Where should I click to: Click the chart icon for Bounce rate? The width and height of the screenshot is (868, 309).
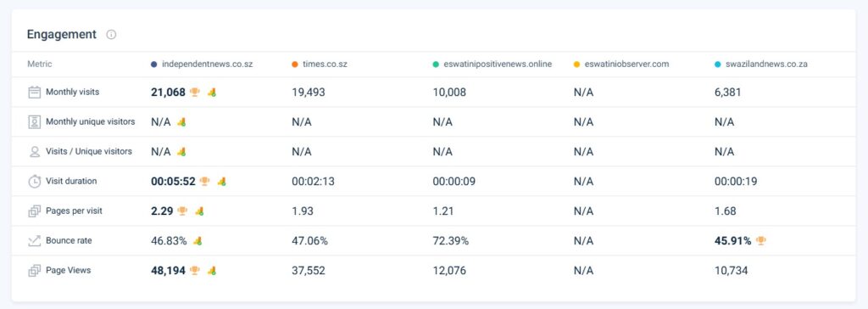34,241
